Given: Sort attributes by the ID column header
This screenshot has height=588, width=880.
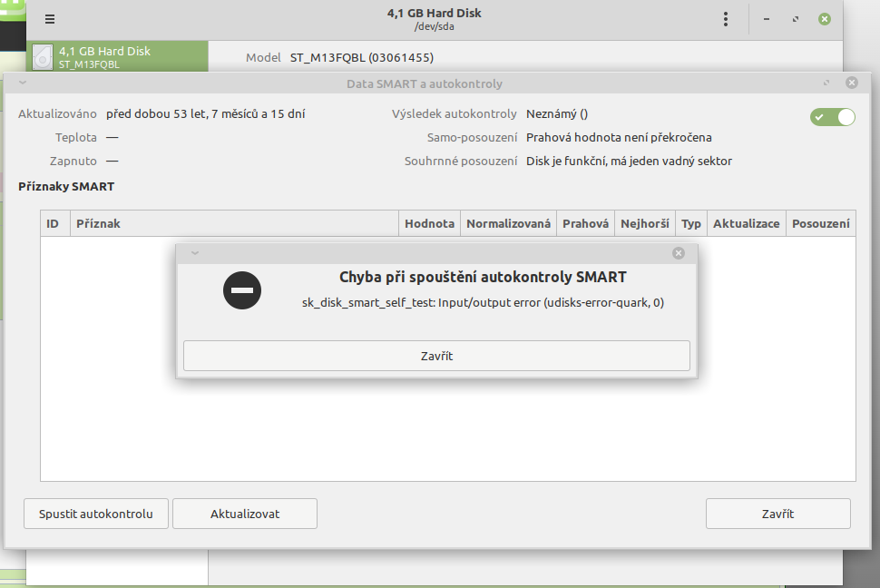Looking at the screenshot, I should pos(54,223).
